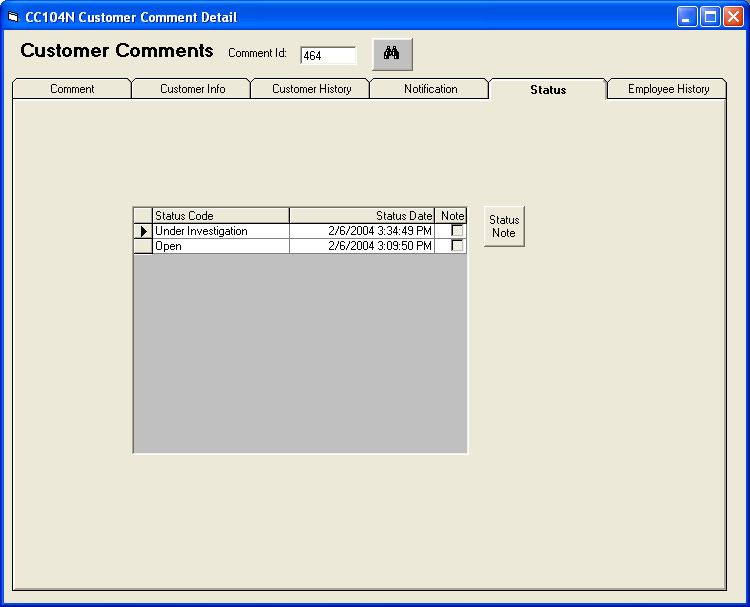750x607 pixels.
Task: Click the Status tab
Action: click(x=548, y=90)
